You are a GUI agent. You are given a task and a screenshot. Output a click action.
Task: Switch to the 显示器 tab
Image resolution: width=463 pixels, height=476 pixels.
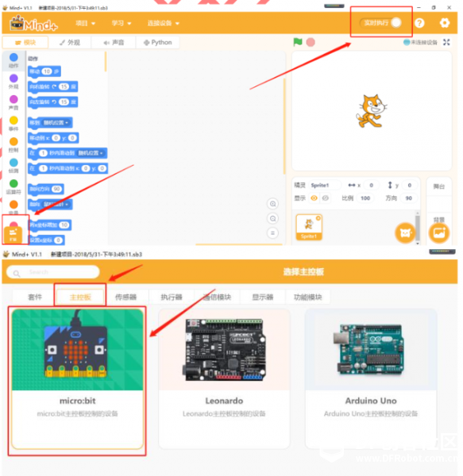point(263,297)
